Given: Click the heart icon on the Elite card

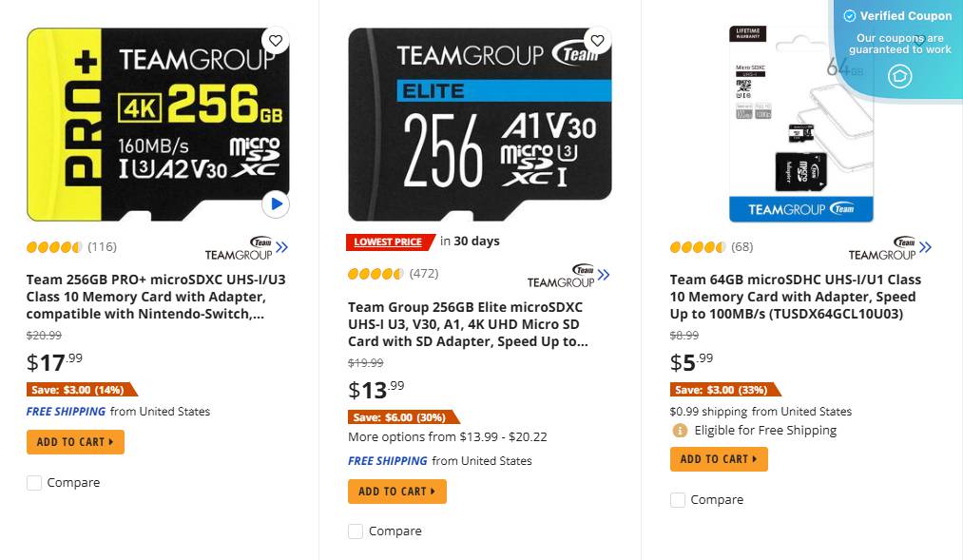Looking at the screenshot, I should [x=597, y=41].
